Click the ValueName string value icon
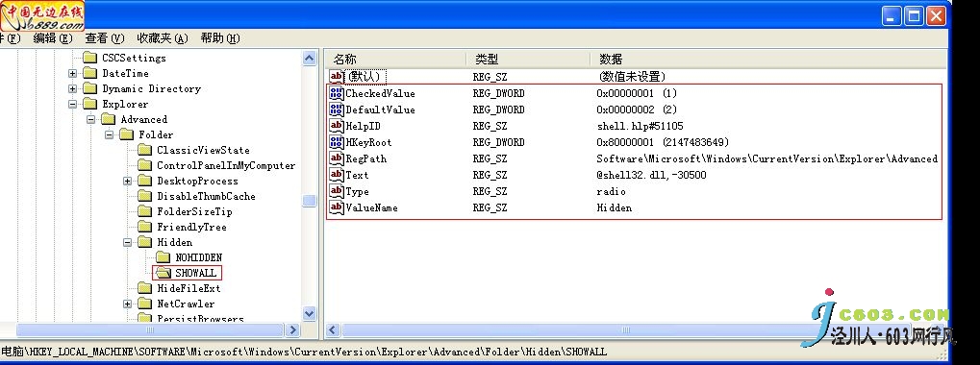Viewport: 980px width, 365px height. pos(337,207)
